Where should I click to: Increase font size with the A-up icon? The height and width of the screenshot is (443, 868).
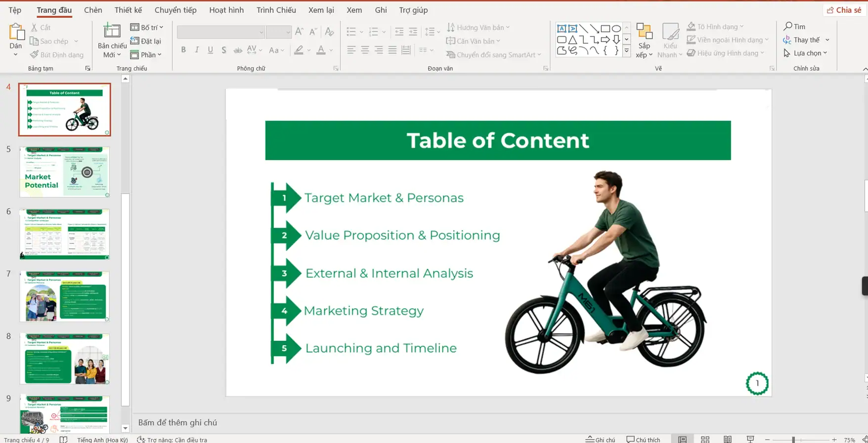299,32
